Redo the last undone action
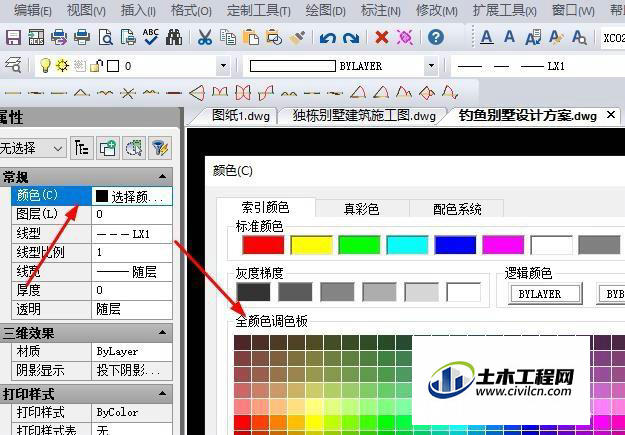Image resolution: width=625 pixels, height=435 pixels. click(x=351, y=38)
